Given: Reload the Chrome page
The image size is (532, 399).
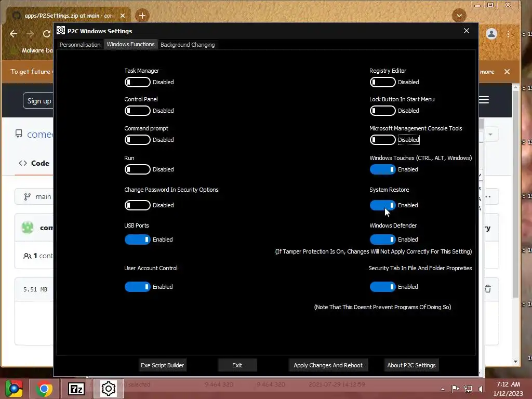Looking at the screenshot, I should click(x=46, y=34).
